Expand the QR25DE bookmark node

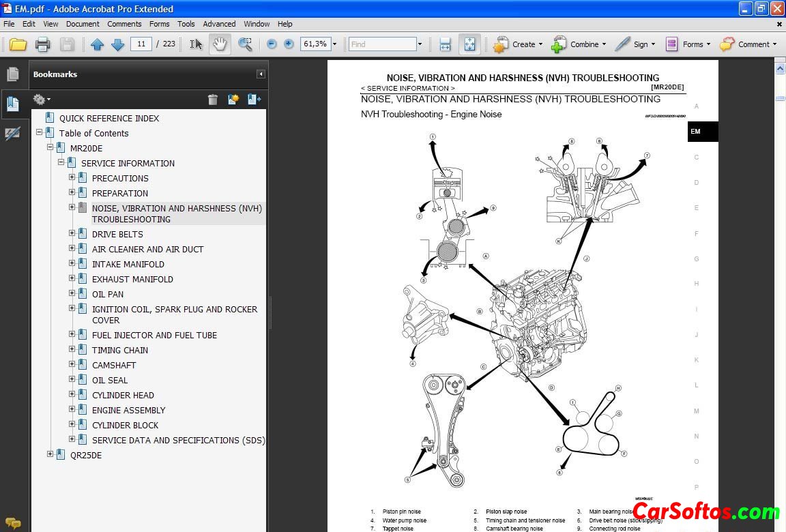[x=50, y=454]
